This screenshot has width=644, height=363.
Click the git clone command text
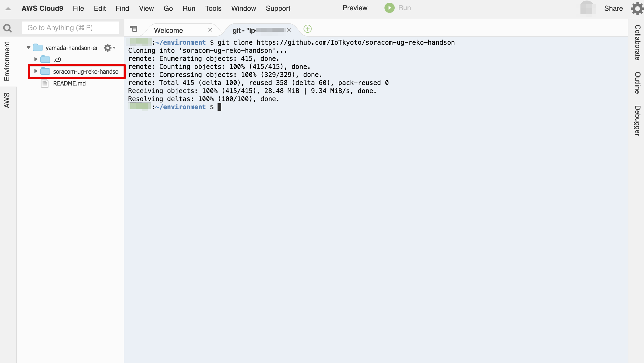click(x=336, y=42)
